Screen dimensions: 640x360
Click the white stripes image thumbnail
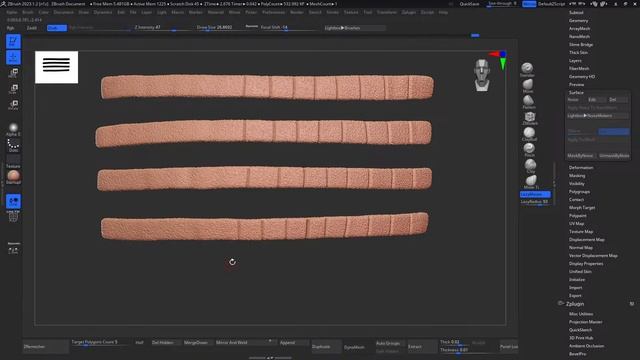click(56, 67)
